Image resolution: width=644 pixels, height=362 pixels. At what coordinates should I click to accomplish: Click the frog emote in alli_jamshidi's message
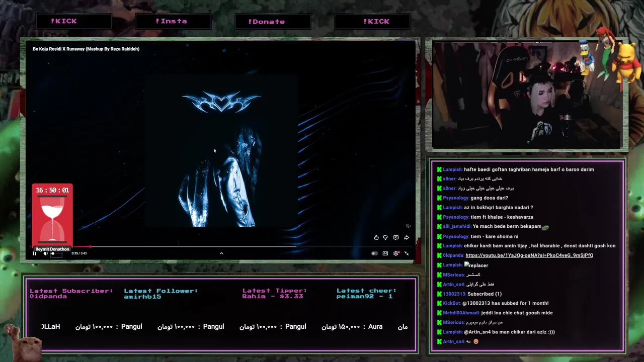(x=545, y=227)
